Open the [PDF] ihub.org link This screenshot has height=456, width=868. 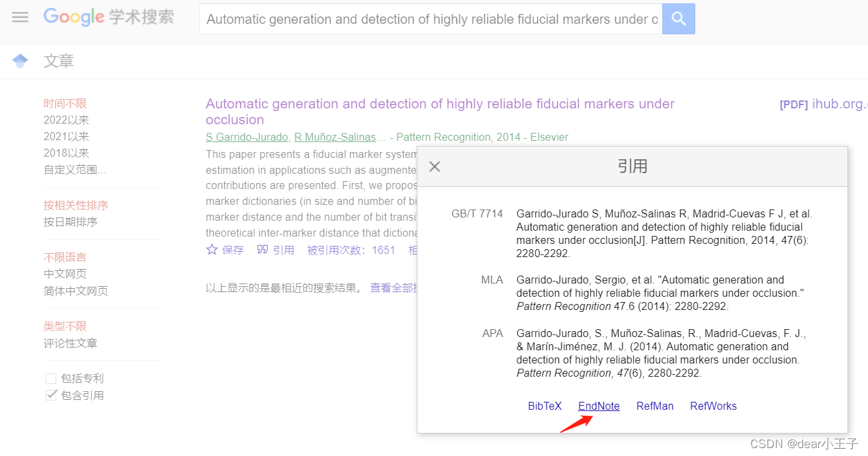tap(823, 104)
